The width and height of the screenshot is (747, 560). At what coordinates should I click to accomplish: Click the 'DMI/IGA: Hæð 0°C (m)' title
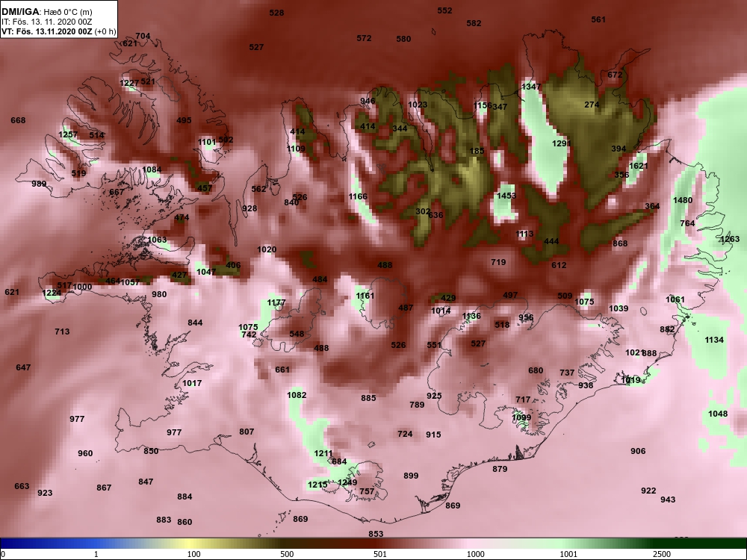coord(46,11)
